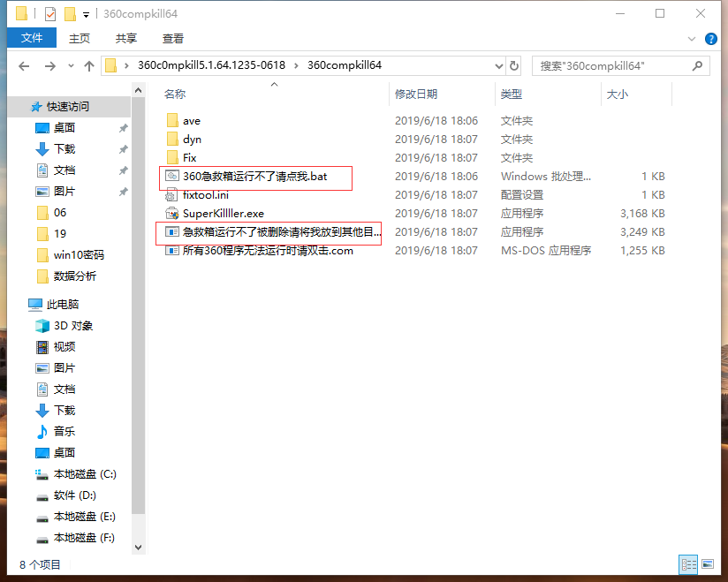
Task: Select 360急救箱运行不了请点我.bat file
Action: pos(255,177)
